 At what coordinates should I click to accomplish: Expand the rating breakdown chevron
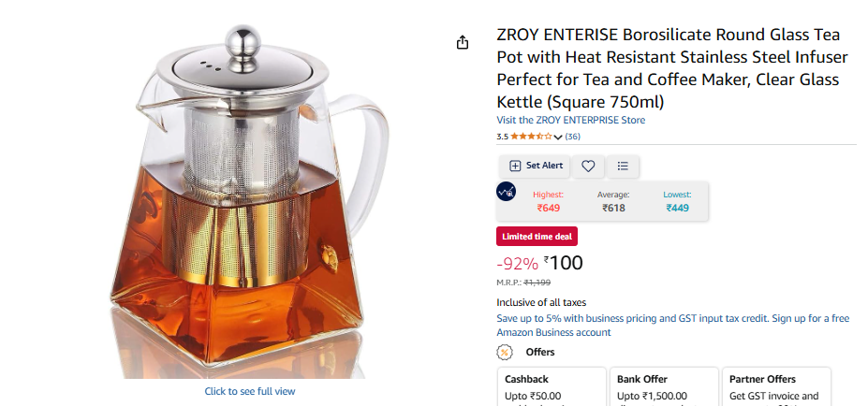pos(557,138)
